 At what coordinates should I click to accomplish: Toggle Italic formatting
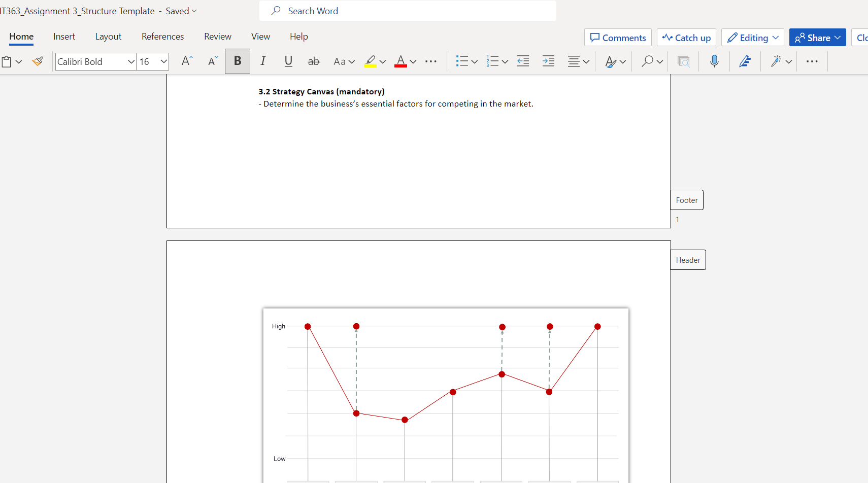(x=263, y=61)
